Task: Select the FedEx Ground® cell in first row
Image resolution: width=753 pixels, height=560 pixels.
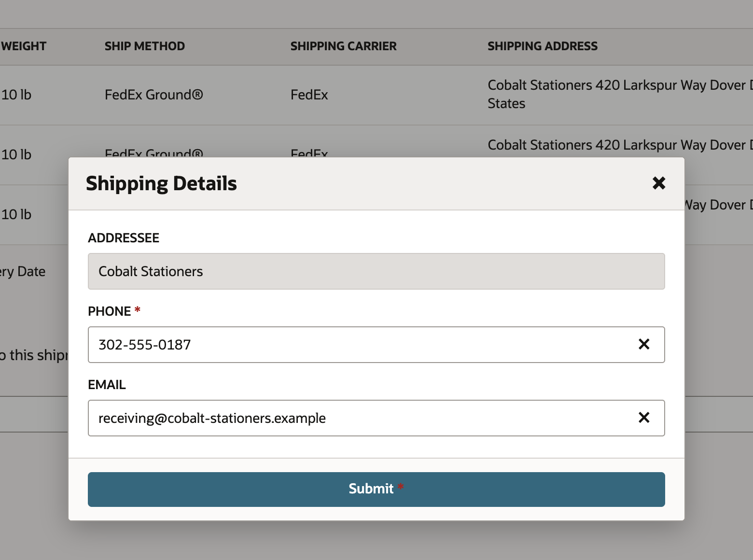Action: coord(154,95)
